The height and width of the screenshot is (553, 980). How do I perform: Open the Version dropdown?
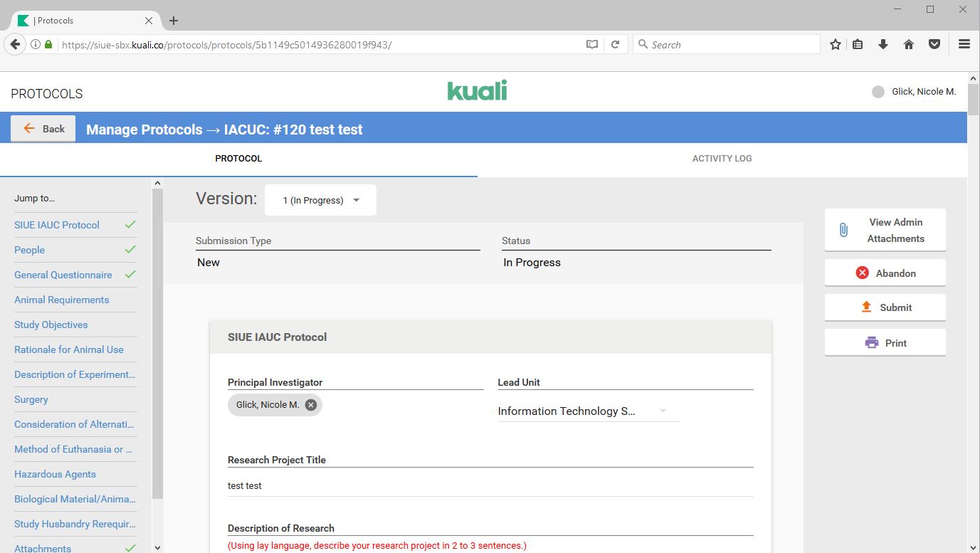[321, 200]
